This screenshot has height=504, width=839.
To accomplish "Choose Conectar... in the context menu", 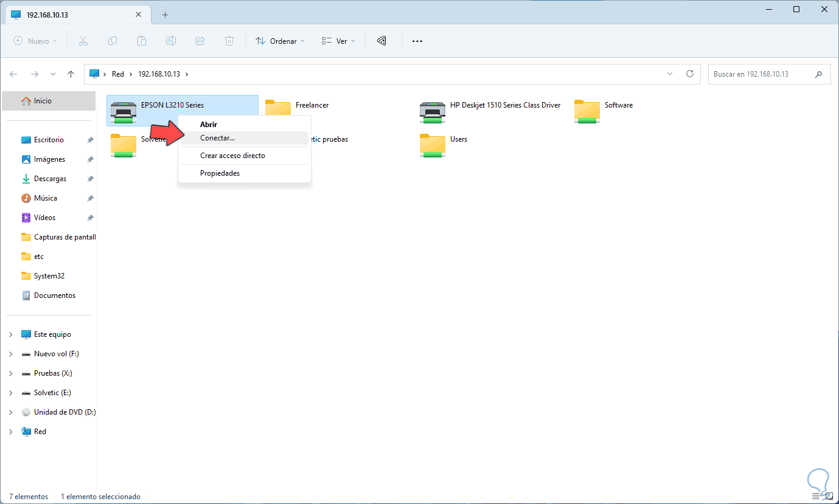I will (245, 138).
